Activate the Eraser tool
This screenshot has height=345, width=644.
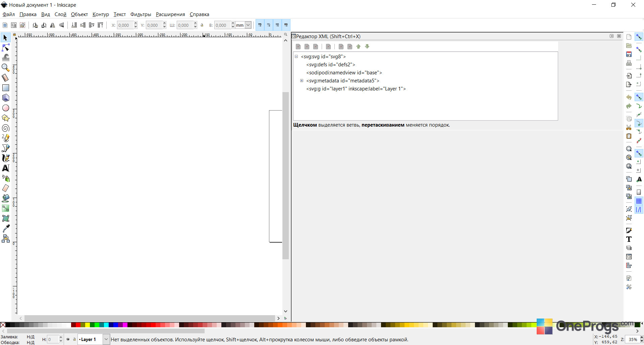(x=6, y=188)
